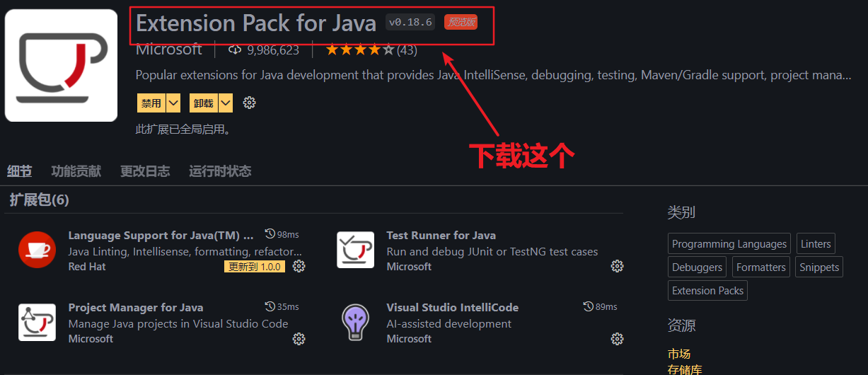Click 更新到 1.0.0 update button
This screenshot has width=868, height=375.
pos(255,267)
